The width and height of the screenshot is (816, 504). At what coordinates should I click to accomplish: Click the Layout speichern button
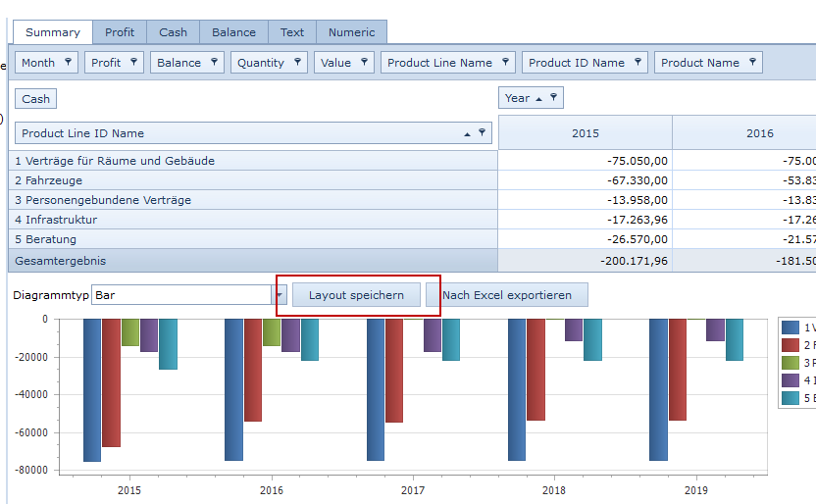pyautogui.click(x=356, y=295)
